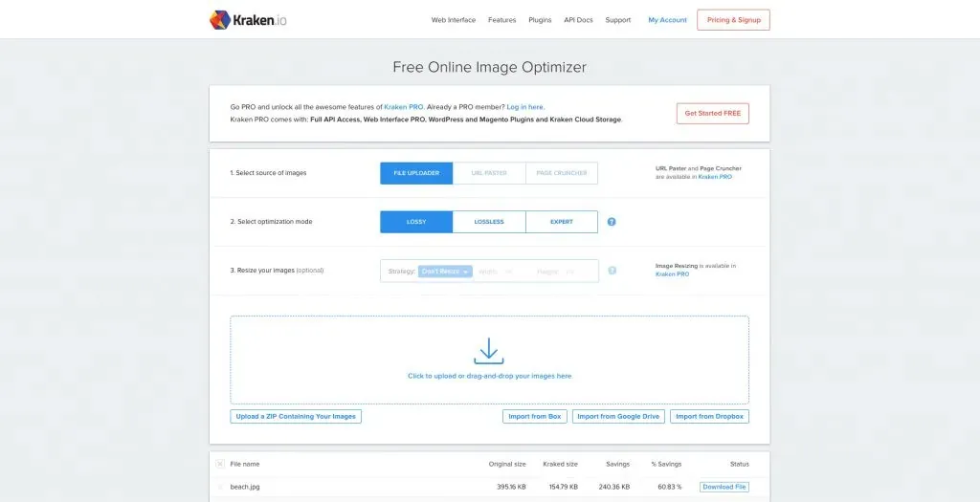Download File for beach.jpg

(724, 487)
